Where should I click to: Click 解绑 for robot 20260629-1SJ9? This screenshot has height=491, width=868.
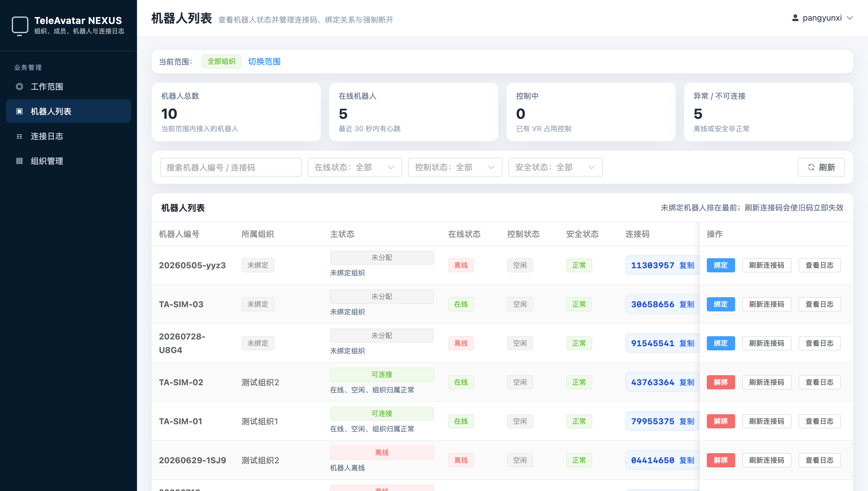click(x=720, y=460)
